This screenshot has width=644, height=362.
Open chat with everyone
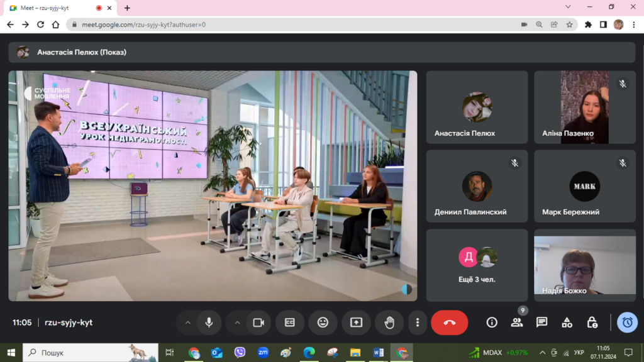click(x=541, y=322)
